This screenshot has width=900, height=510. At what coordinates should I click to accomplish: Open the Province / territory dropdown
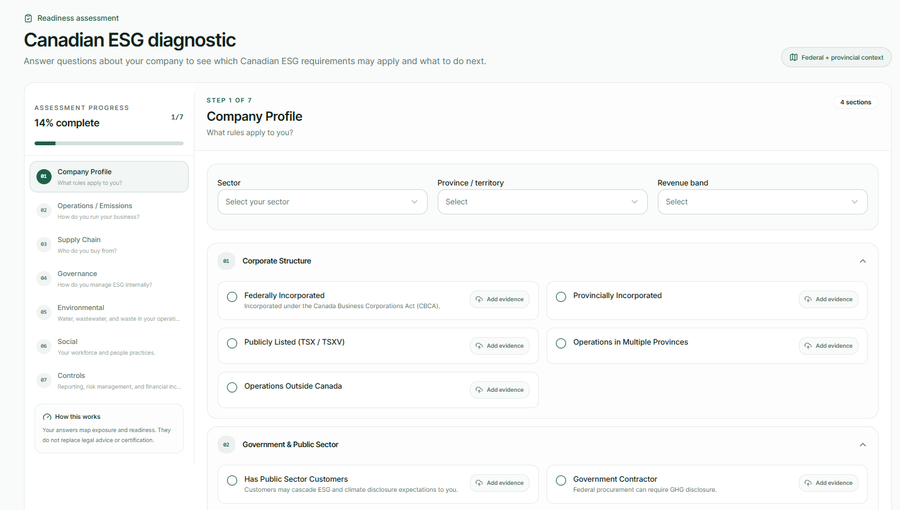[x=542, y=202]
